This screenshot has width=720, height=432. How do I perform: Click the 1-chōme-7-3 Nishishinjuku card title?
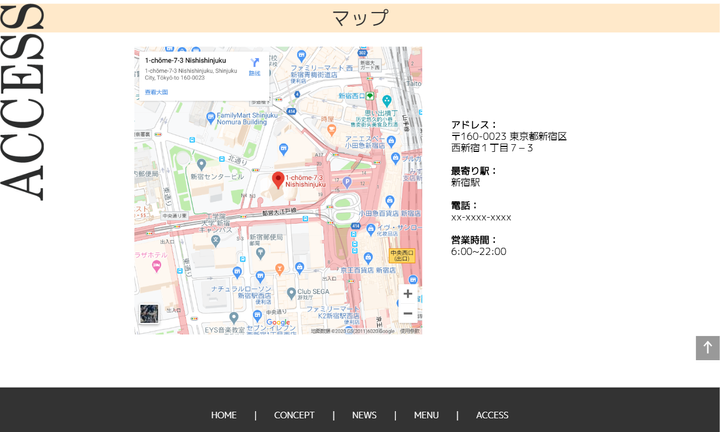185,61
